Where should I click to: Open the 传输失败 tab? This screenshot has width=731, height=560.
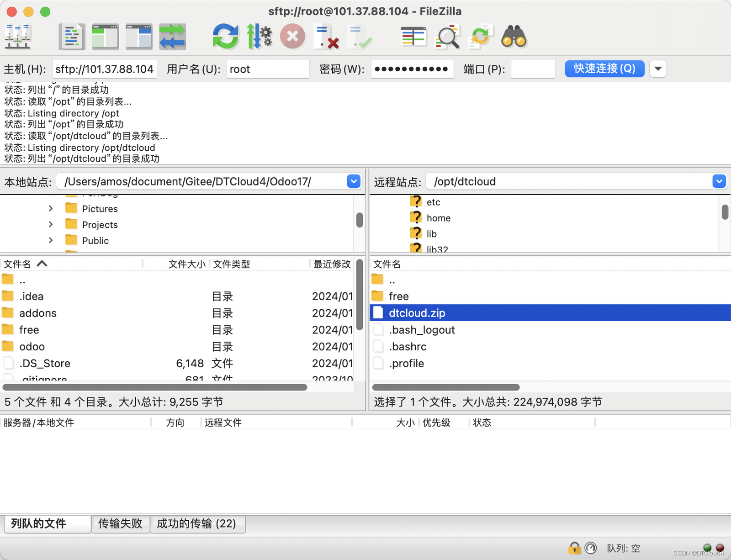(x=120, y=524)
